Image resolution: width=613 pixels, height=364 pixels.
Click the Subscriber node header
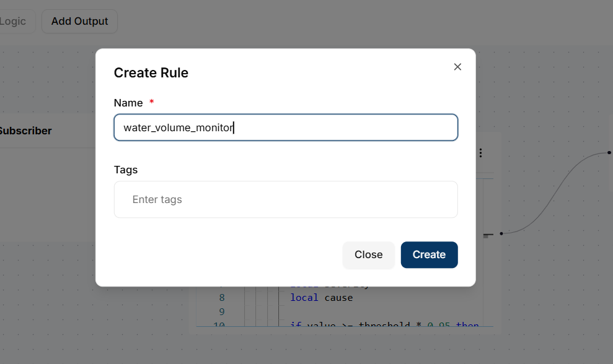(26, 131)
